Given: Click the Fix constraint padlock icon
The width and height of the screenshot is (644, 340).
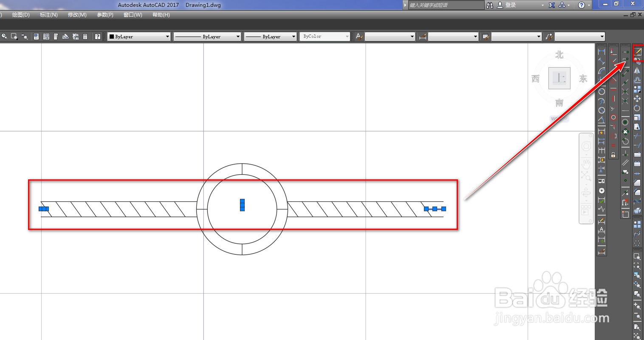Looking at the screenshot, I should point(613,155).
